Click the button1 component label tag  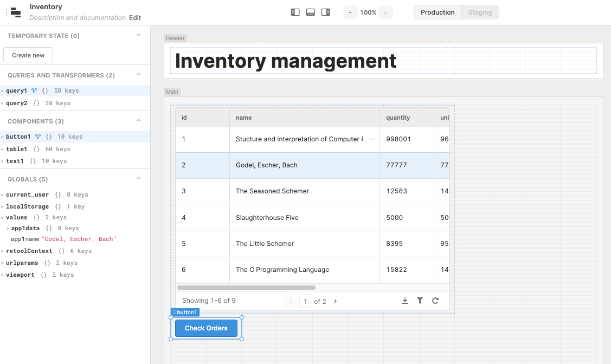pos(185,312)
